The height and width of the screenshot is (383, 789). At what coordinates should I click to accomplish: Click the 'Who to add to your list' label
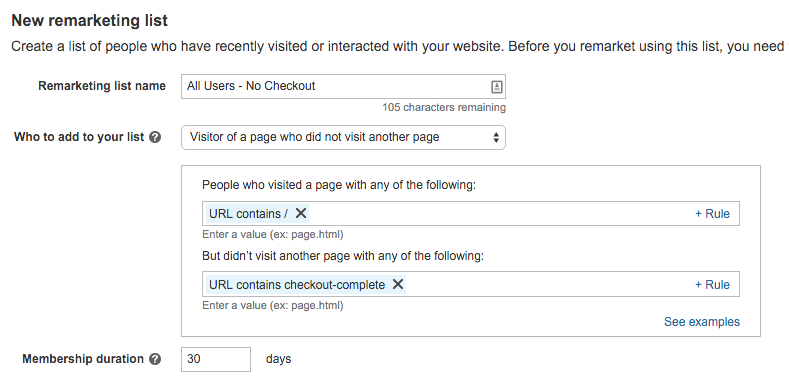79,137
